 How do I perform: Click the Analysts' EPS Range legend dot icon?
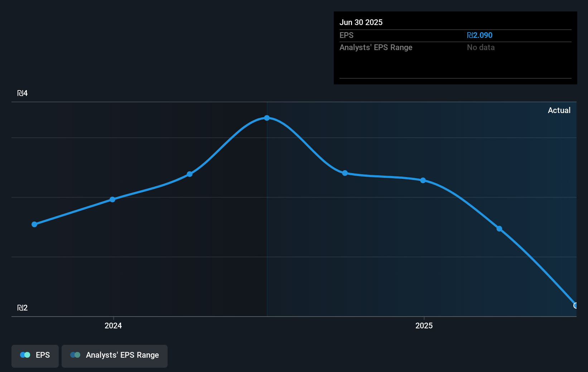tap(75, 355)
